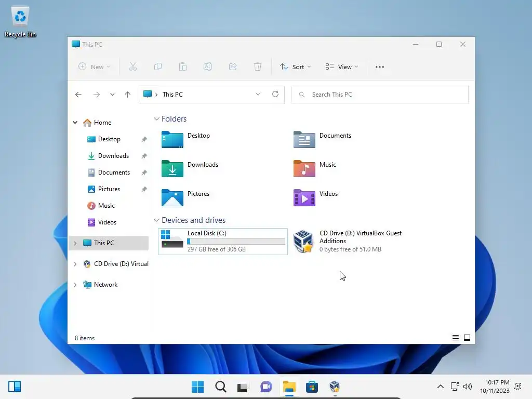The image size is (532, 399).
Task: Open taskbar Search magnifier
Action: point(220,387)
